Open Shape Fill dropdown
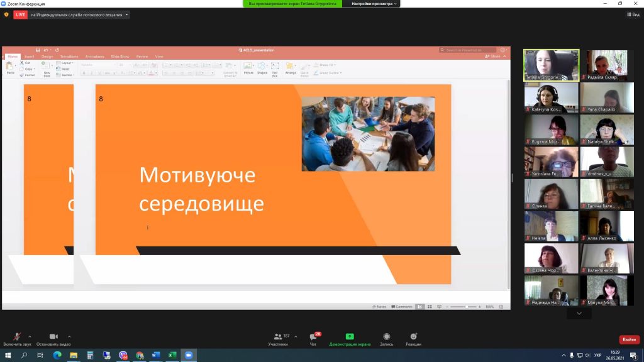The height and width of the screenshot is (362, 644). [325, 65]
